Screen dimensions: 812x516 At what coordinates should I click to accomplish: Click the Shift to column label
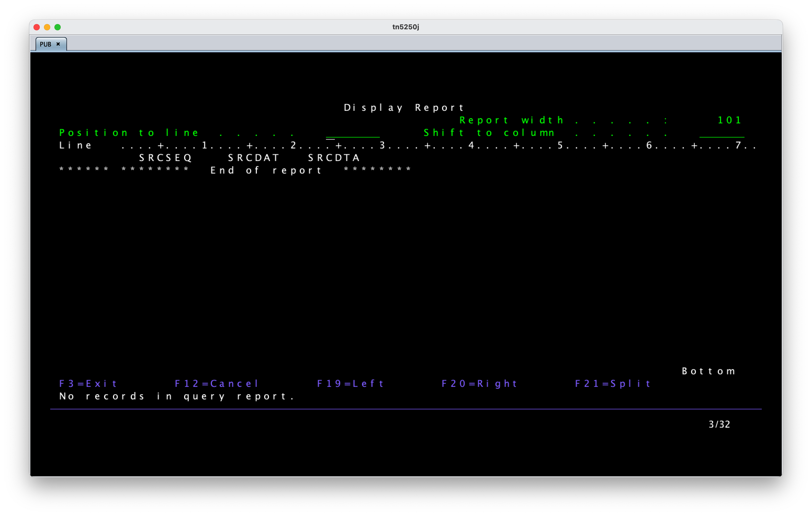click(489, 133)
